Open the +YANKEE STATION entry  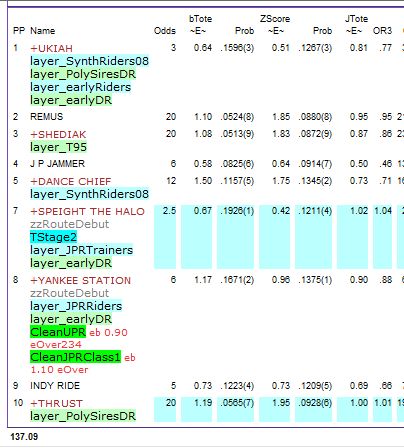80,280
